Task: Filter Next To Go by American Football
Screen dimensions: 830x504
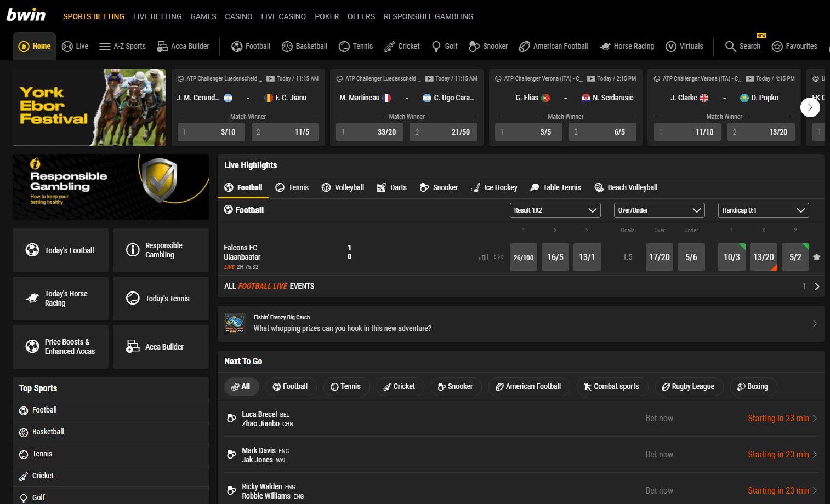Action: [x=528, y=387]
